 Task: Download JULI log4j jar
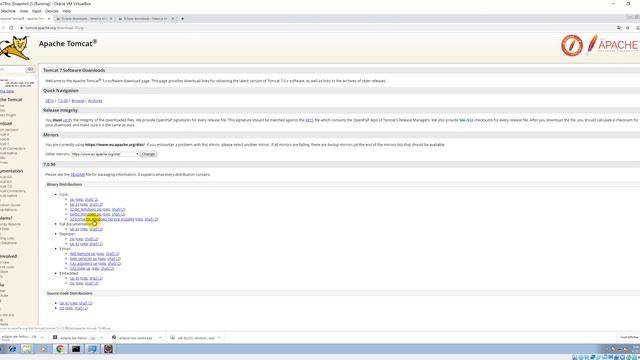(80, 269)
